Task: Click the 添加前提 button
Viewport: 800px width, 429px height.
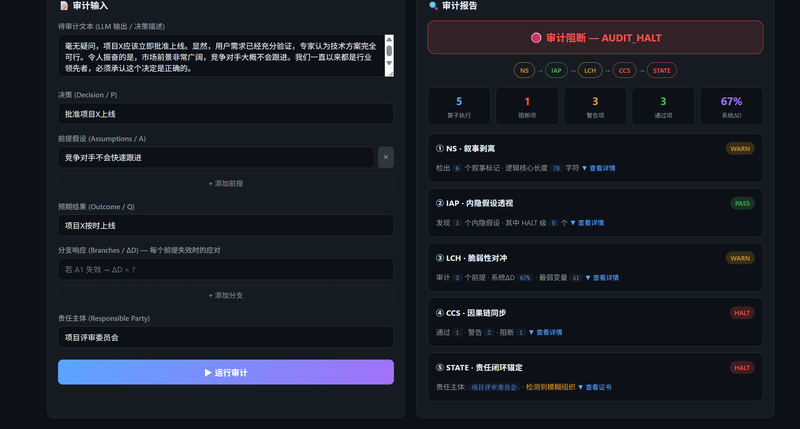Action: pos(226,183)
